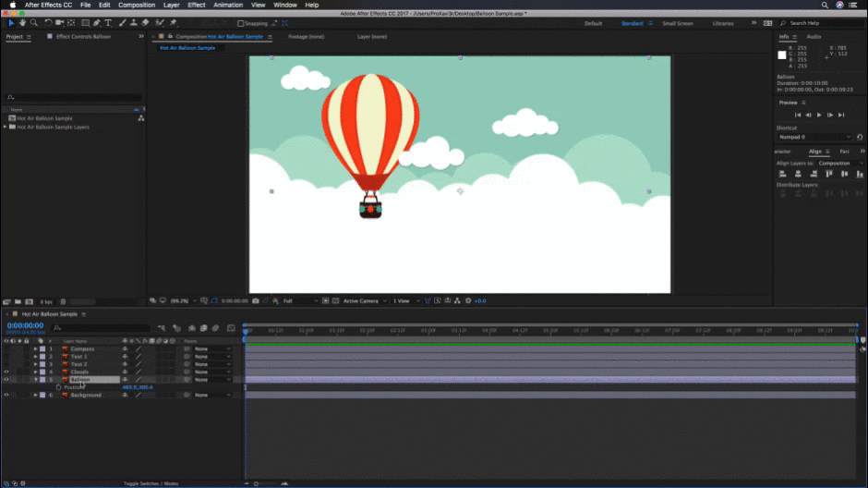Open the Layer menu

click(171, 5)
